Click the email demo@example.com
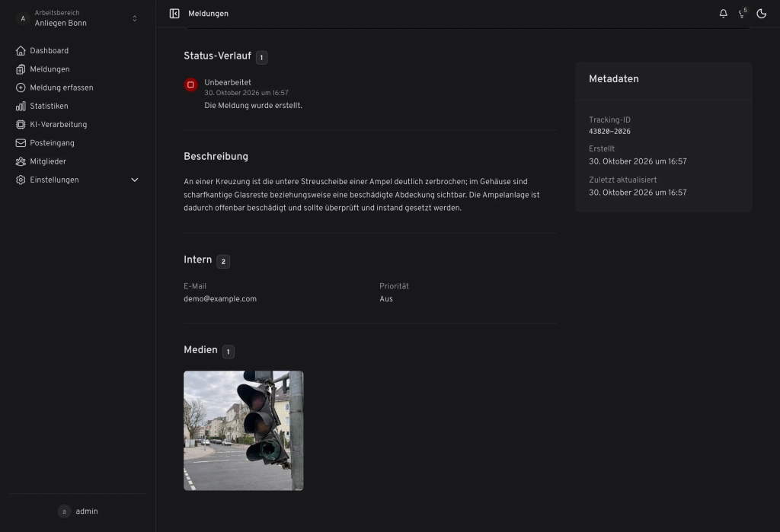This screenshot has width=780, height=532. tap(220, 299)
